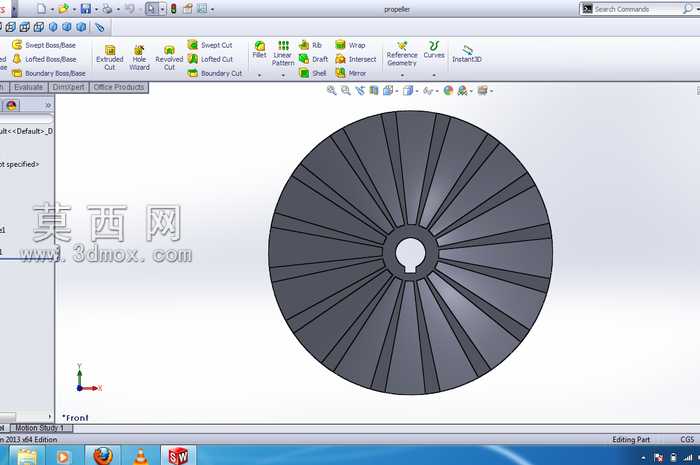Image resolution: width=700 pixels, height=465 pixels.
Task: Click in the Search Commands field
Action: 637,9
